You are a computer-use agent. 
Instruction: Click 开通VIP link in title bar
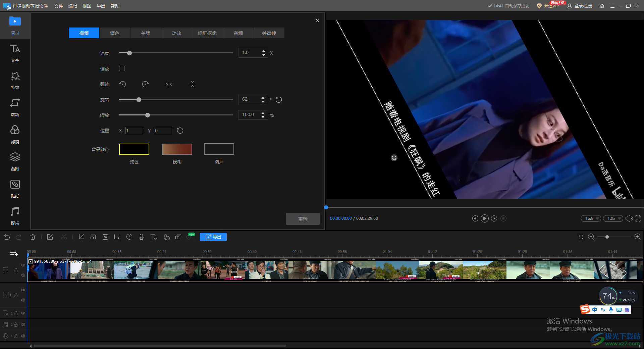pyautogui.click(x=548, y=6)
